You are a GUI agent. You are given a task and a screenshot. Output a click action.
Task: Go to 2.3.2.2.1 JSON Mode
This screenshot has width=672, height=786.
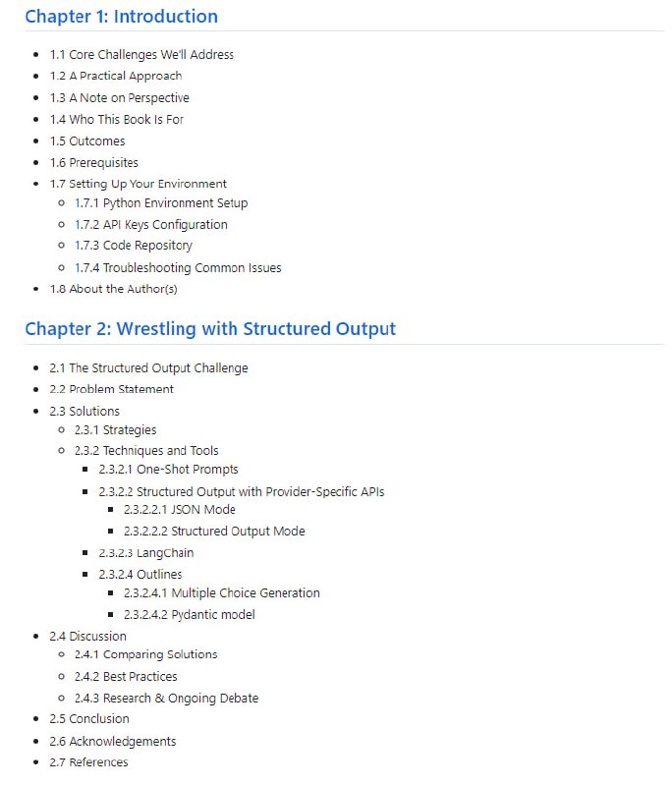179,510
